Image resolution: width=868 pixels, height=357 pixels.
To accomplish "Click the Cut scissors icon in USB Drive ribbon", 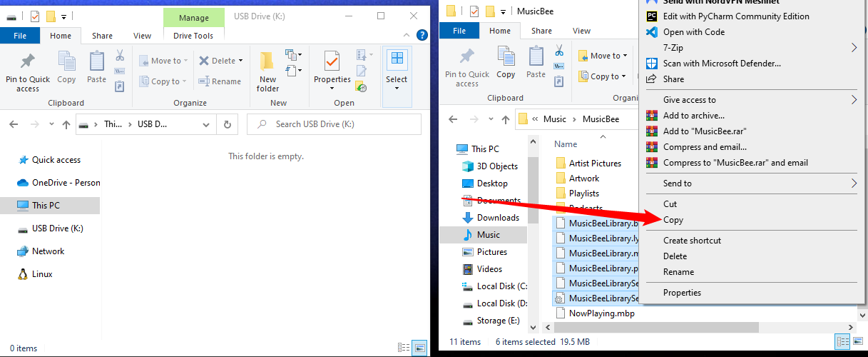I will pos(120,55).
